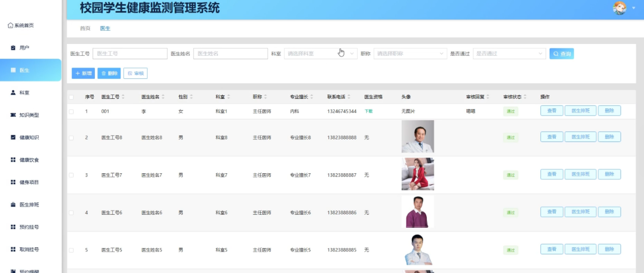Tick the checkbox for row 医生工号8
The image size is (644, 273).
71,138
